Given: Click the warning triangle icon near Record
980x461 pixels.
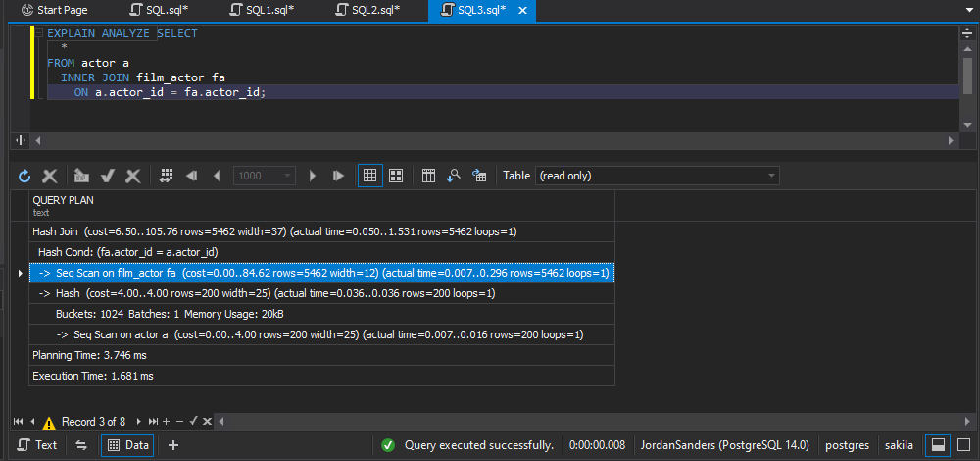Looking at the screenshot, I should 49,423.
